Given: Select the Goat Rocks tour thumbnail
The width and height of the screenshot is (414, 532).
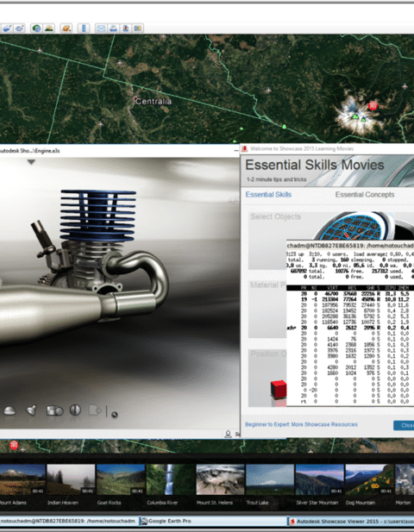Looking at the screenshot, I should 121,479.
